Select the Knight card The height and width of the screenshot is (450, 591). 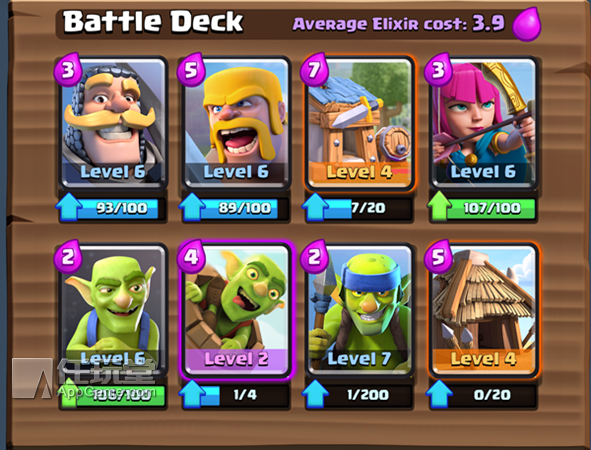tap(113, 122)
